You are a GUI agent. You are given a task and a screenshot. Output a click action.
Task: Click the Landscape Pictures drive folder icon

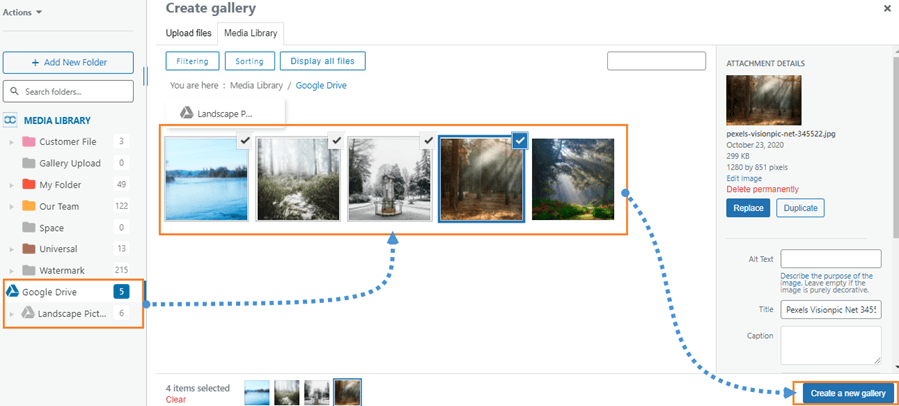pyautogui.click(x=28, y=314)
